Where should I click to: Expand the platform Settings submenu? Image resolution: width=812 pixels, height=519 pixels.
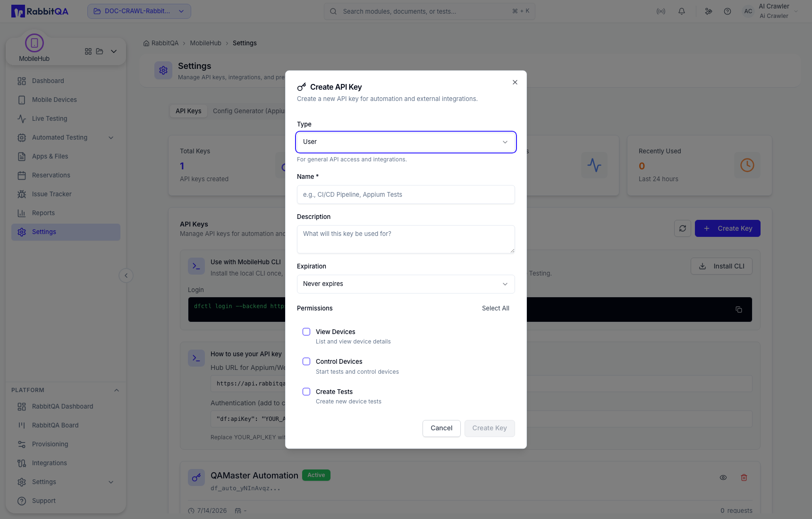(111, 482)
